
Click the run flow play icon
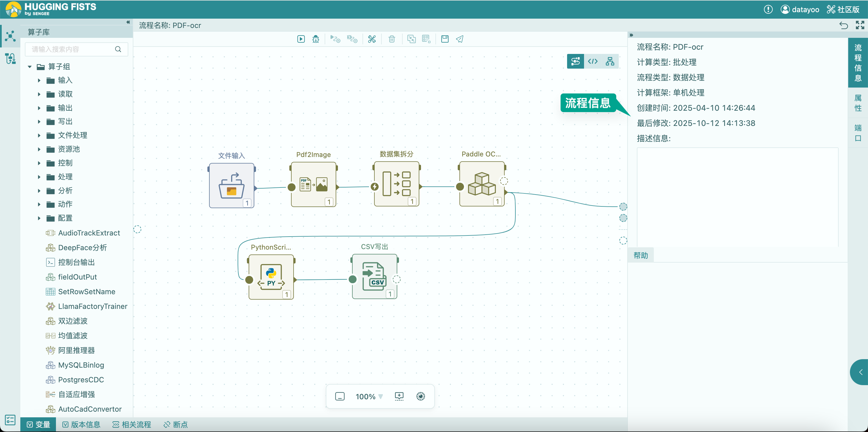point(301,39)
